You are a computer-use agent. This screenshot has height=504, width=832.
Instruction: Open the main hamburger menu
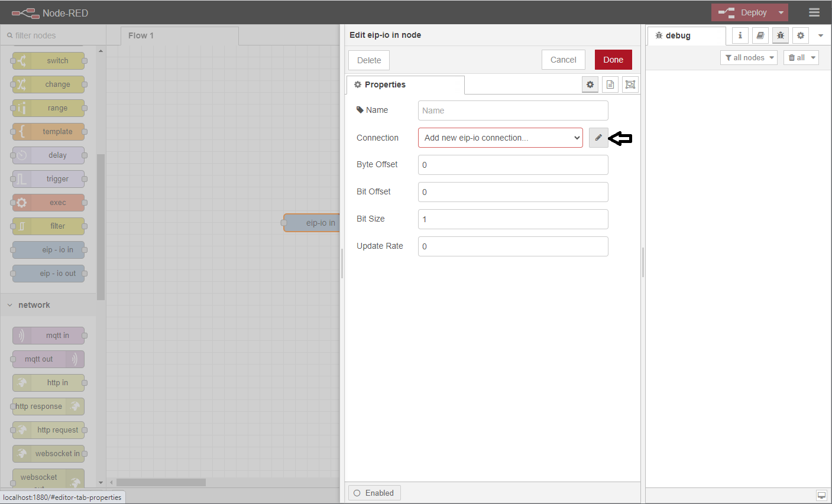coord(814,12)
